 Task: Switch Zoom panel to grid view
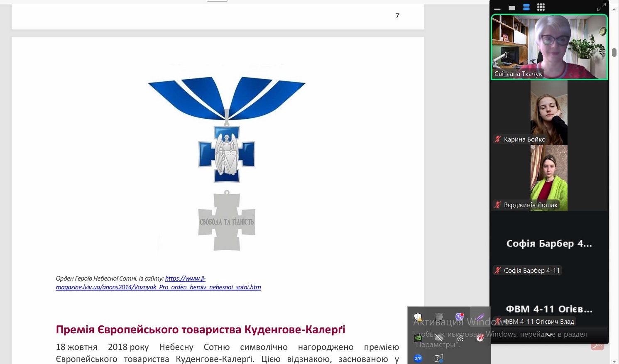point(541,7)
